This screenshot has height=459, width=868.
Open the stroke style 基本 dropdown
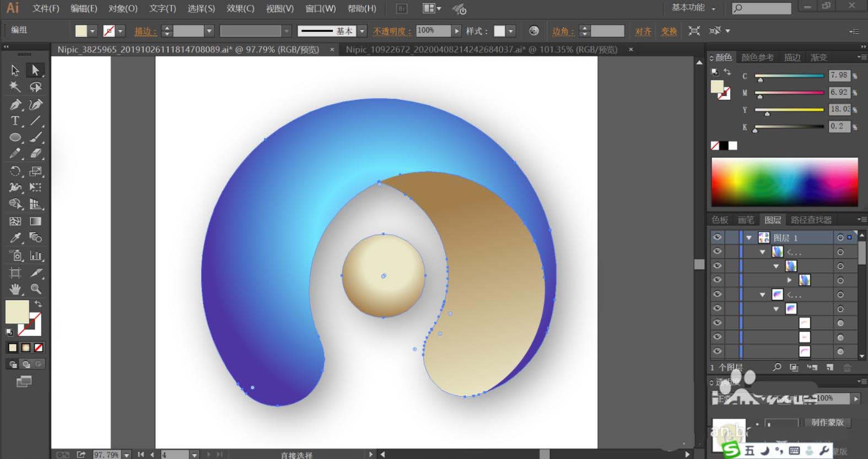click(362, 31)
